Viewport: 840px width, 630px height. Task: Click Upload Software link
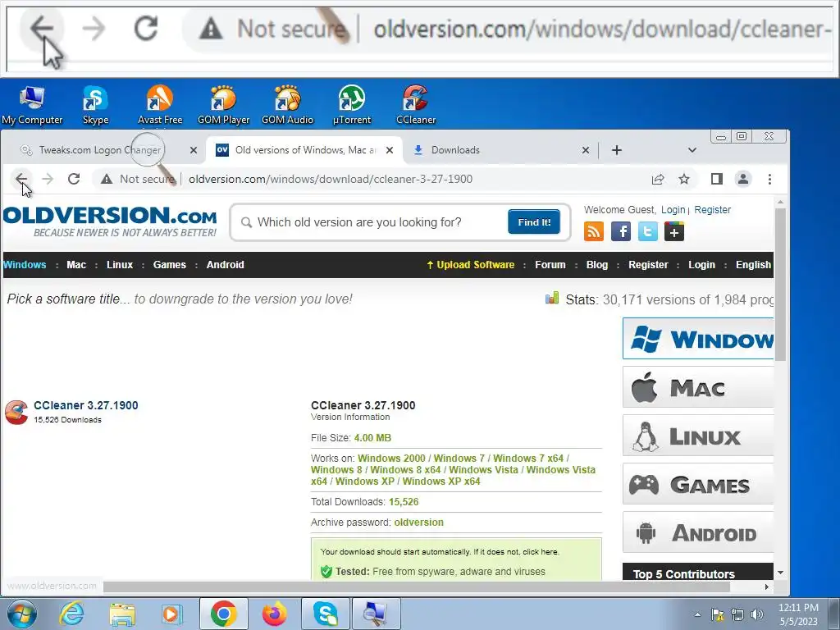tap(470, 265)
